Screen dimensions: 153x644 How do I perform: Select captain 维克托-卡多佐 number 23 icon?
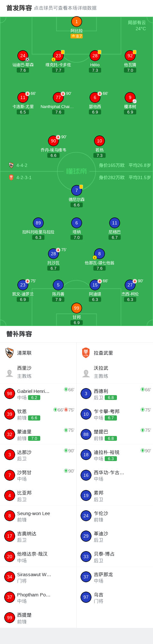58,56
